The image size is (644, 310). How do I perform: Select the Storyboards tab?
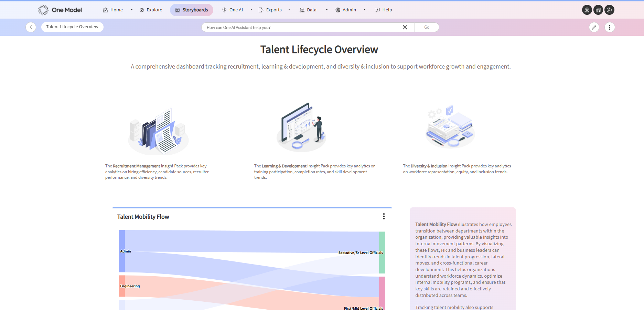pyautogui.click(x=192, y=10)
